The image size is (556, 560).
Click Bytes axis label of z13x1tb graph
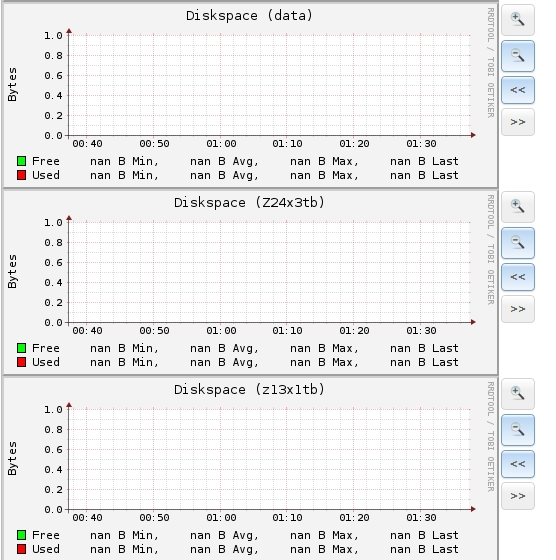(12, 459)
